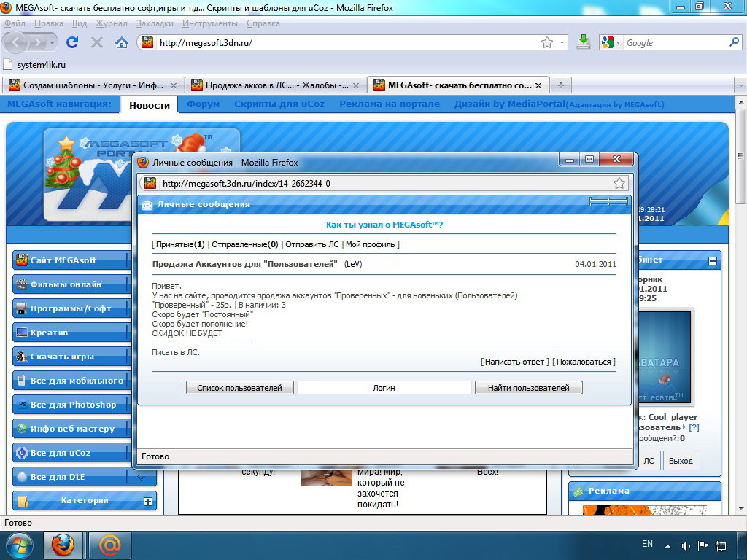747x560 pixels.
Task: Expand the chevron below Все для DLE
Action: tap(141, 477)
